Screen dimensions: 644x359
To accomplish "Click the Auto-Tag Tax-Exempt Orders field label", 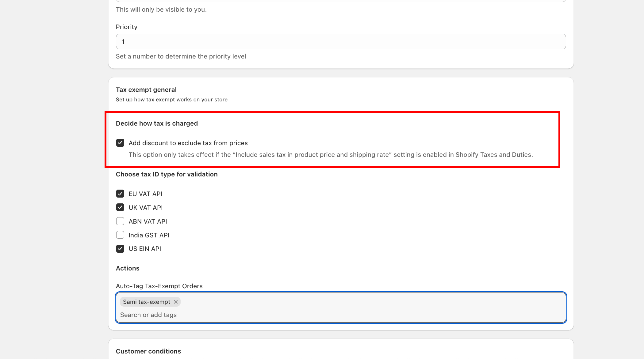I will point(159,286).
